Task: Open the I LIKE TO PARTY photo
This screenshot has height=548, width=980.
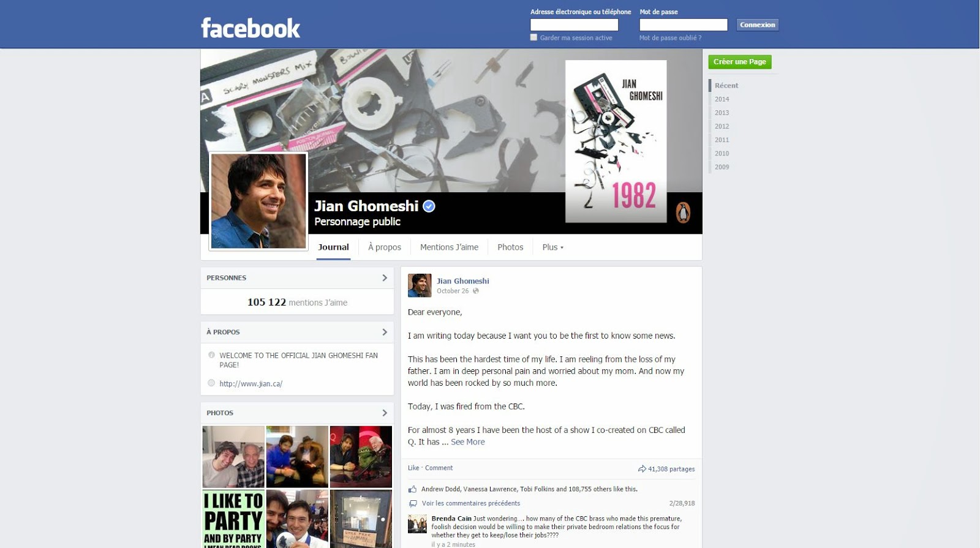Action: 233,519
